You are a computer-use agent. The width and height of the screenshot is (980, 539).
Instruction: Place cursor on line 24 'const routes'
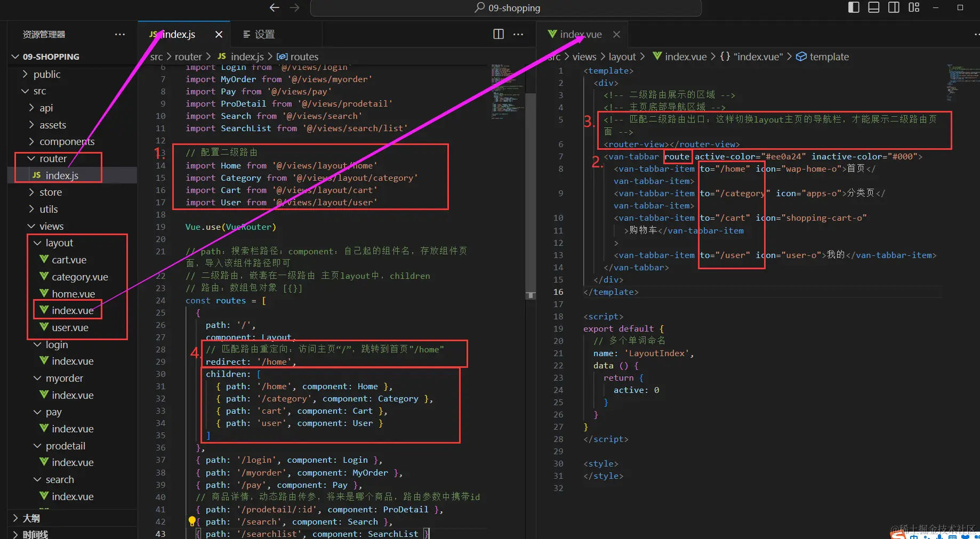[x=226, y=300]
